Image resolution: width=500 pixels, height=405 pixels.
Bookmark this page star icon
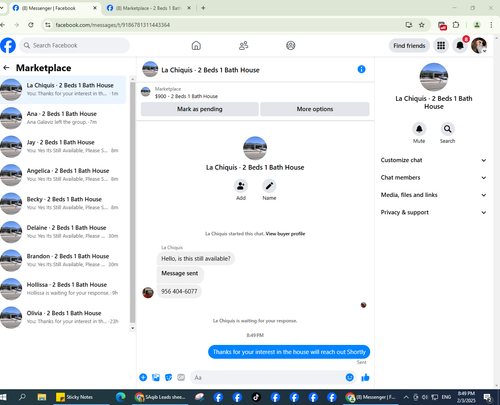tap(422, 25)
